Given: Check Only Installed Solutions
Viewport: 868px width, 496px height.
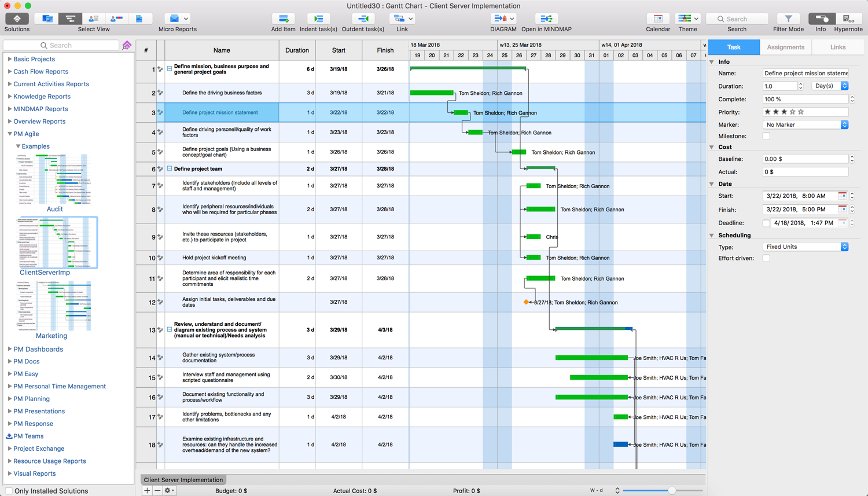Looking at the screenshot, I should [x=9, y=491].
